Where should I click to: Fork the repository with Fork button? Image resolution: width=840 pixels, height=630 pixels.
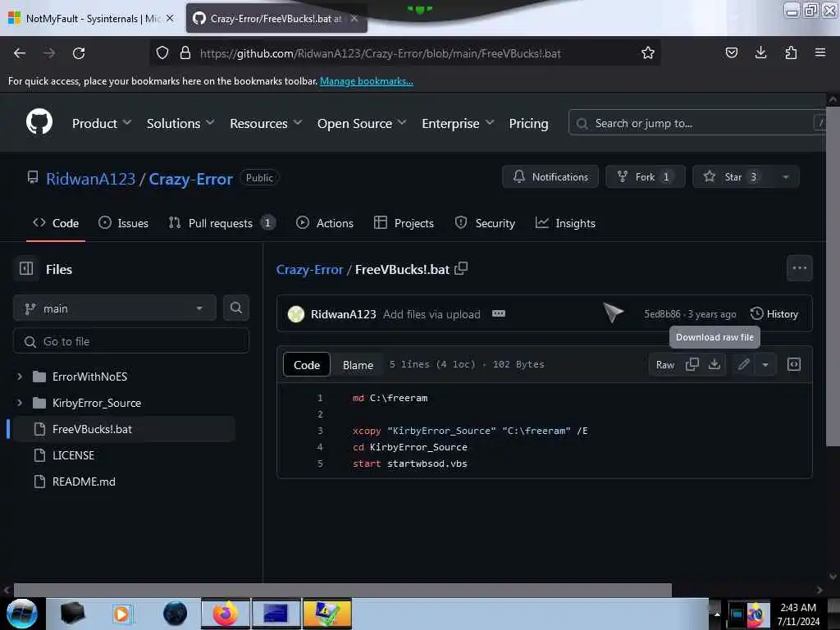[x=645, y=177]
